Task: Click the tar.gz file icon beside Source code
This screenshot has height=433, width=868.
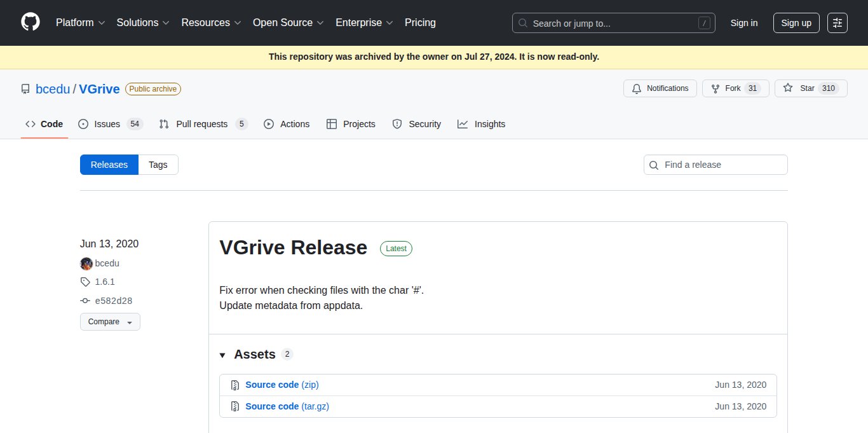Action: click(x=234, y=406)
